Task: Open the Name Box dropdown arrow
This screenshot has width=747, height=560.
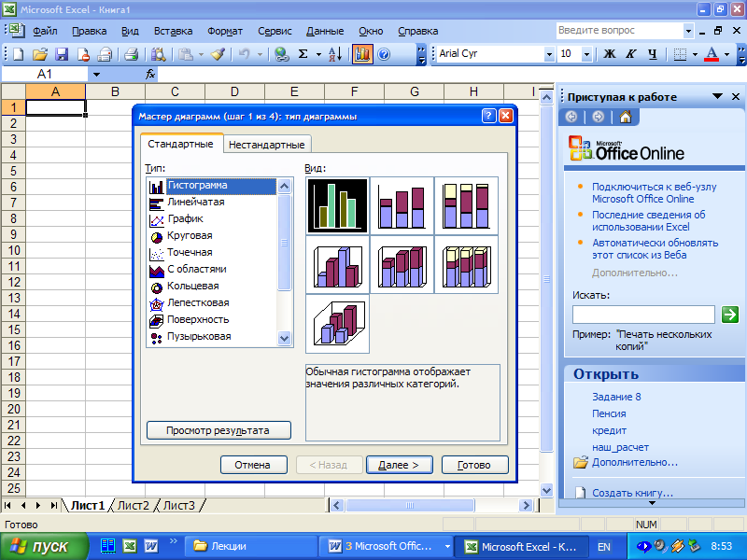Action: (x=97, y=75)
